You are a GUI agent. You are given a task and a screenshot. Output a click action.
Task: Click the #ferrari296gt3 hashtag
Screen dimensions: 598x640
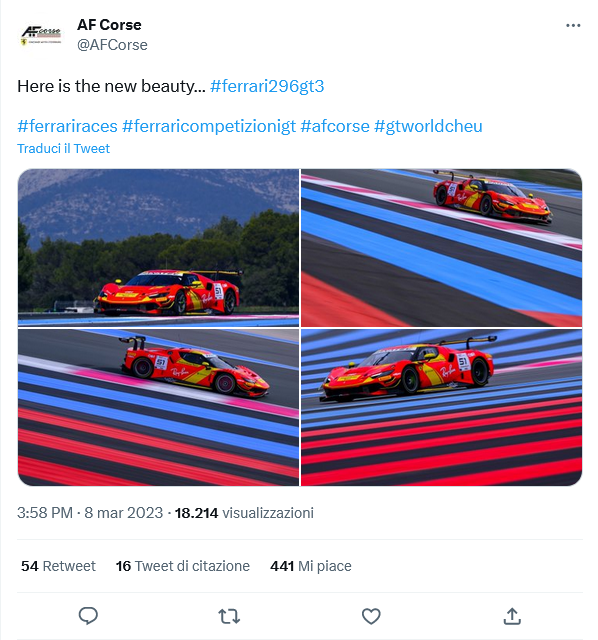coord(267,87)
